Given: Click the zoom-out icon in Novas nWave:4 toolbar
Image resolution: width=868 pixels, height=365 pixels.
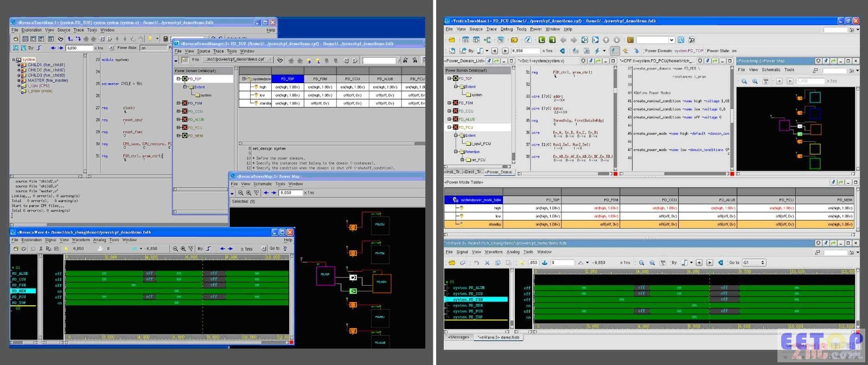Looking at the screenshot, I should click(x=175, y=249).
